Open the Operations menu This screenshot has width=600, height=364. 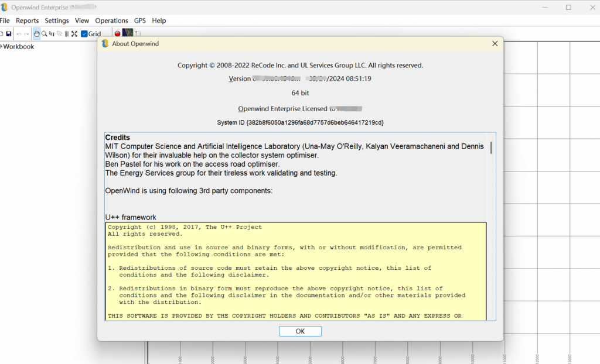tap(111, 20)
